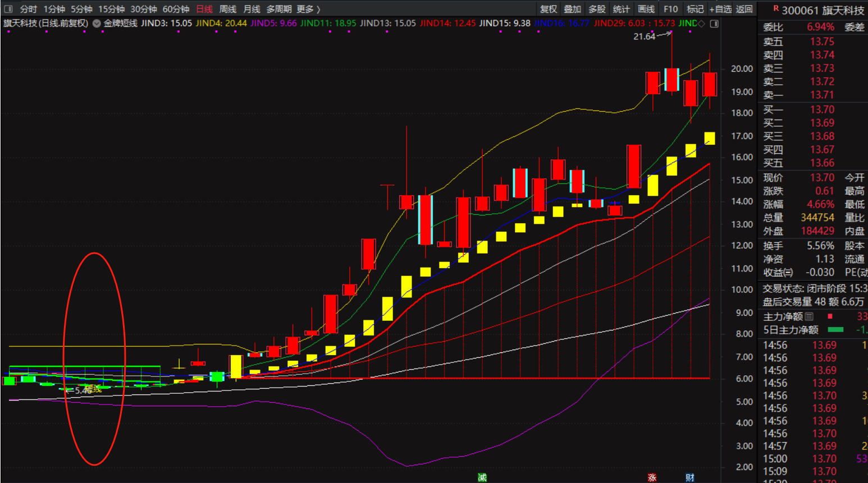Click the right panel toggle icon on indicator bar
The image size is (868, 483).
tap(714, 24)
